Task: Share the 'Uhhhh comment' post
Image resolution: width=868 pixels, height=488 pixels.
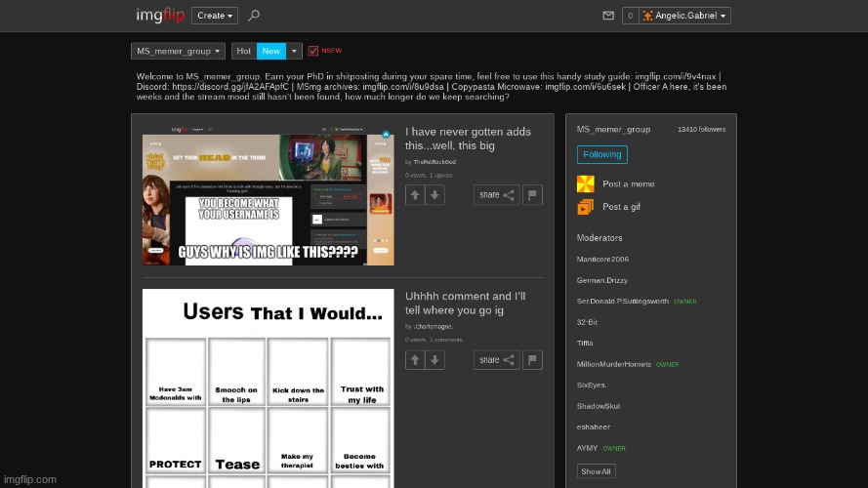Action: 496,360
